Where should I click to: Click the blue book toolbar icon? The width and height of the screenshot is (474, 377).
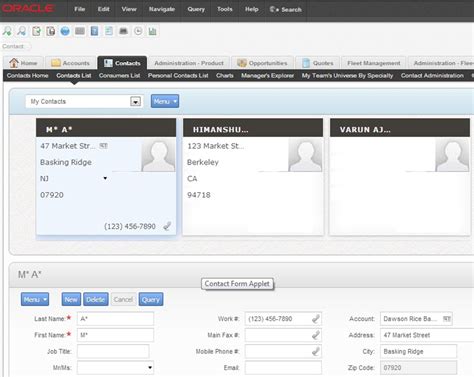point(94,31)
